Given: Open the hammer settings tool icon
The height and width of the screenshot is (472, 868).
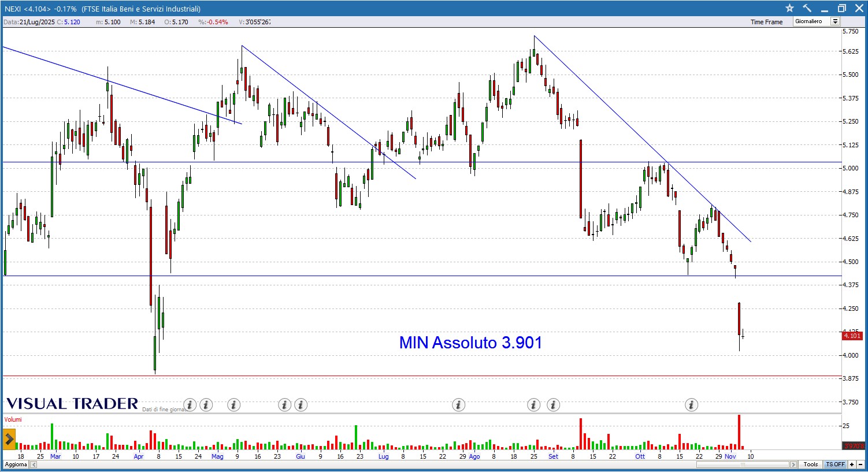Looking at the screenshot, I should pos(807,8).
